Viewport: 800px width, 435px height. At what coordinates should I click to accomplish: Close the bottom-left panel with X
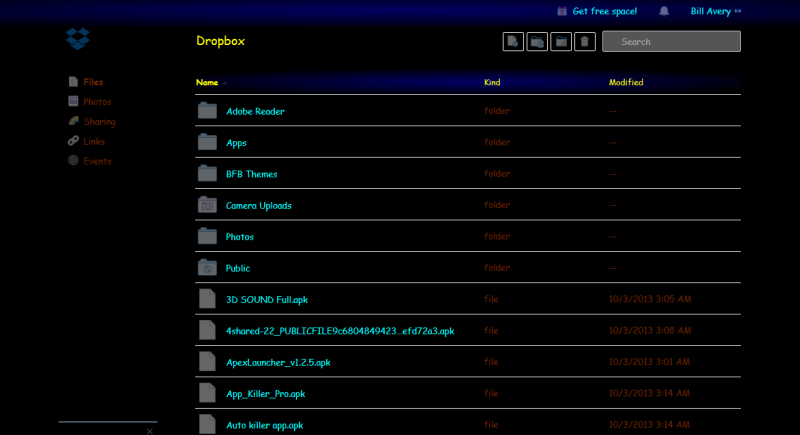[x=149, y=431]
